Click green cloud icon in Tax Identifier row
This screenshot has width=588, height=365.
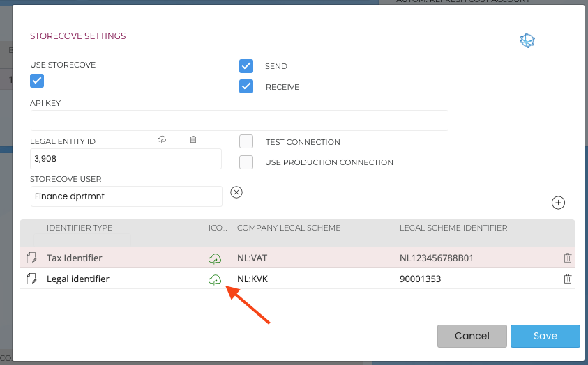click(215, 259)
